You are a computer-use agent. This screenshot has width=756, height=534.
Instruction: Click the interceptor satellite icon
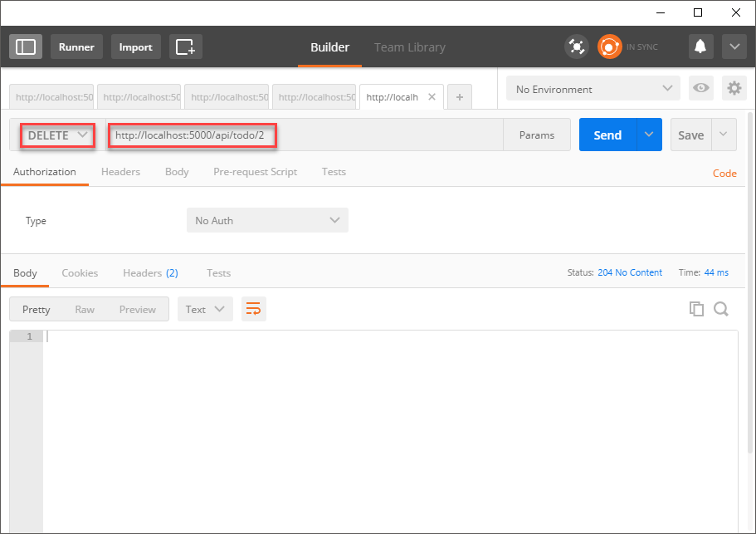click(x=576, y=47)
